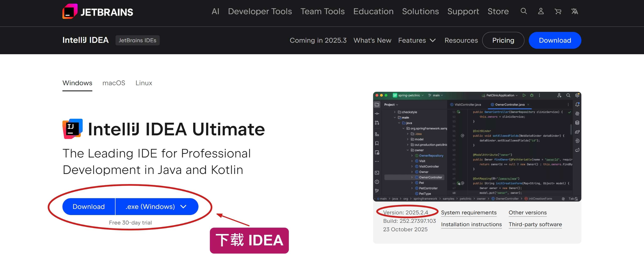
Task: Click the IntelliJ IDEA Ultimate logo icon
Action: [73, 129]
